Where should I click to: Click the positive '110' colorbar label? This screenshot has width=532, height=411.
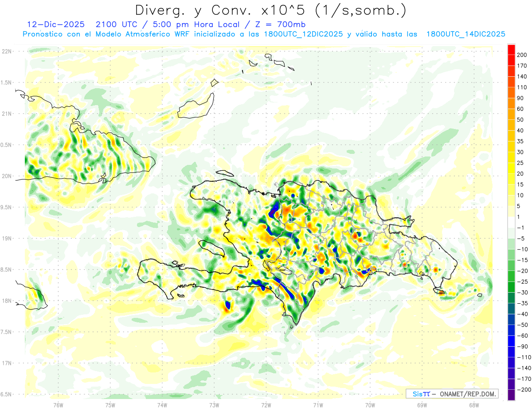[x=523, y=87]
